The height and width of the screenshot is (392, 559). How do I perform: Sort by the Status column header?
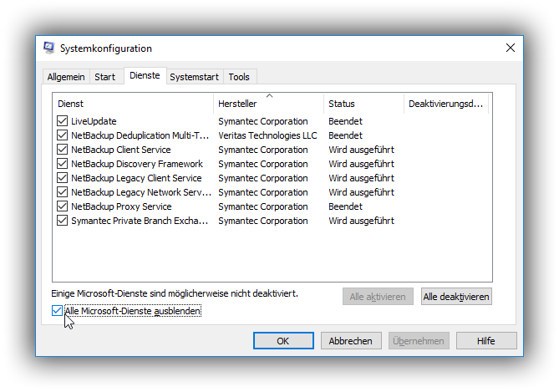(x=363, y=104)
